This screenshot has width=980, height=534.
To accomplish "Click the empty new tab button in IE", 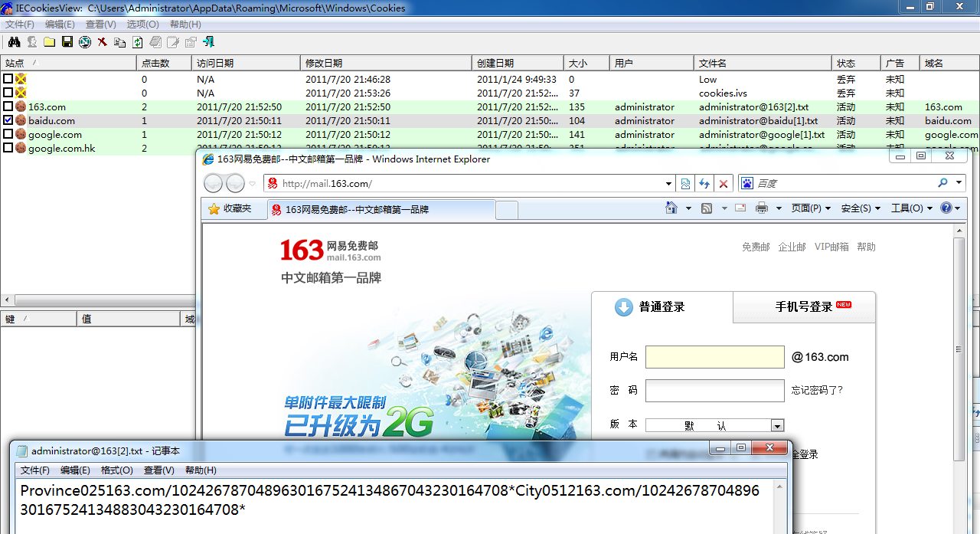I will click(x=507, y=209).
